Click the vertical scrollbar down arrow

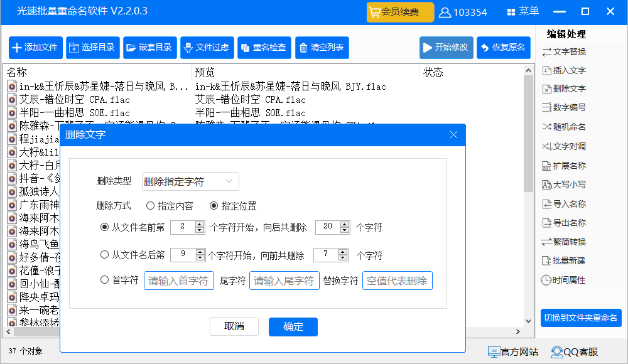tap(528, 321)
